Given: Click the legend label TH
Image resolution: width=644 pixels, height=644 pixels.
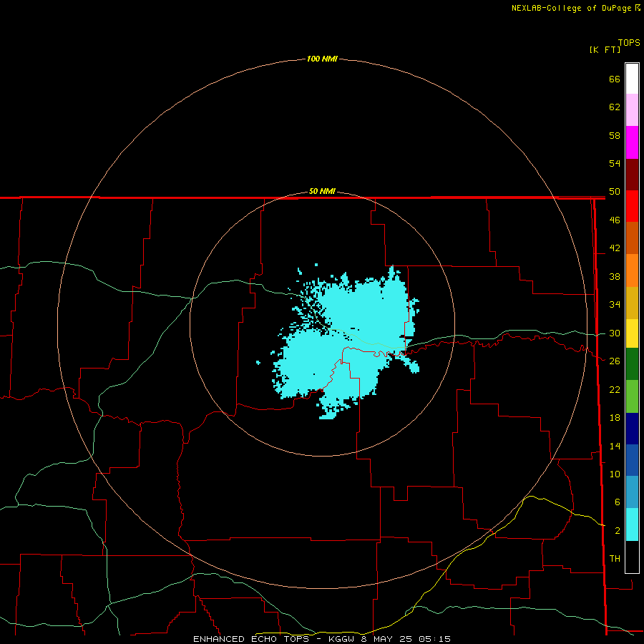Looking at the screenshot, I should coord(615,558).
